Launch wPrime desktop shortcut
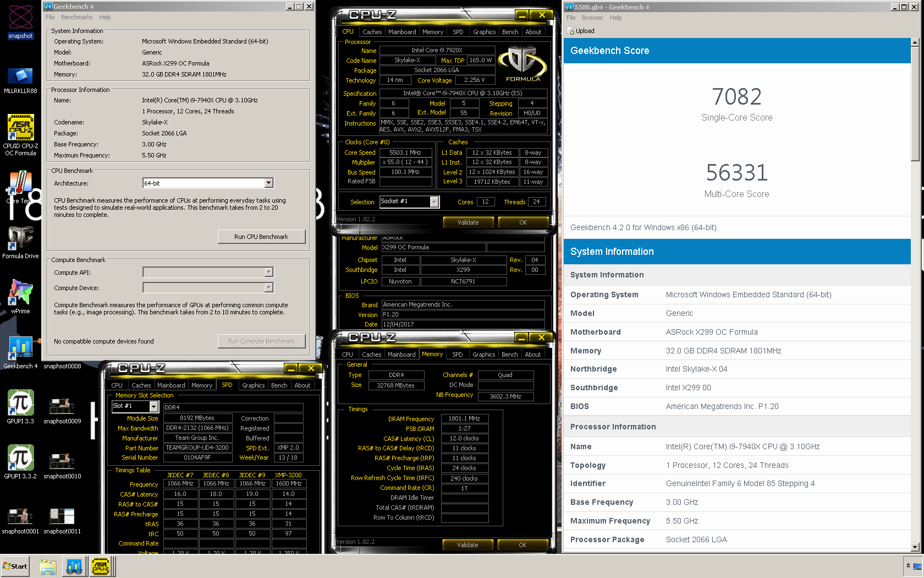924x578 pixels. (20, 296)
